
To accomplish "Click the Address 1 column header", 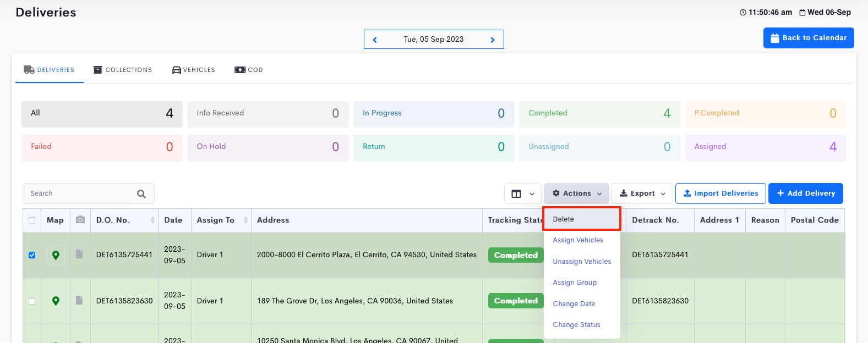I will pyautogui.click(x=719, y=220).
